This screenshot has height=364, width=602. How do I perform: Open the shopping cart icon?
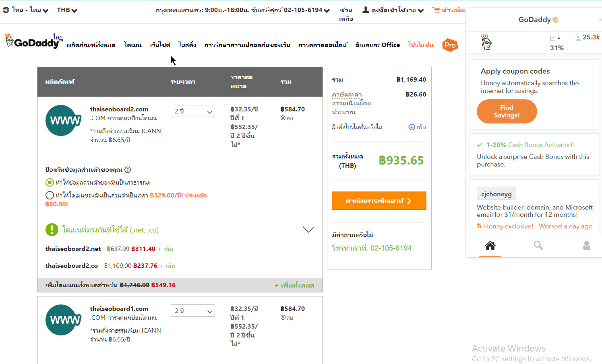coord(436,10)
